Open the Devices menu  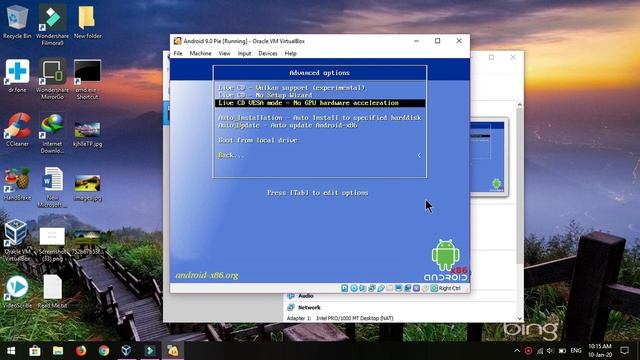click(x=268, y=53)
